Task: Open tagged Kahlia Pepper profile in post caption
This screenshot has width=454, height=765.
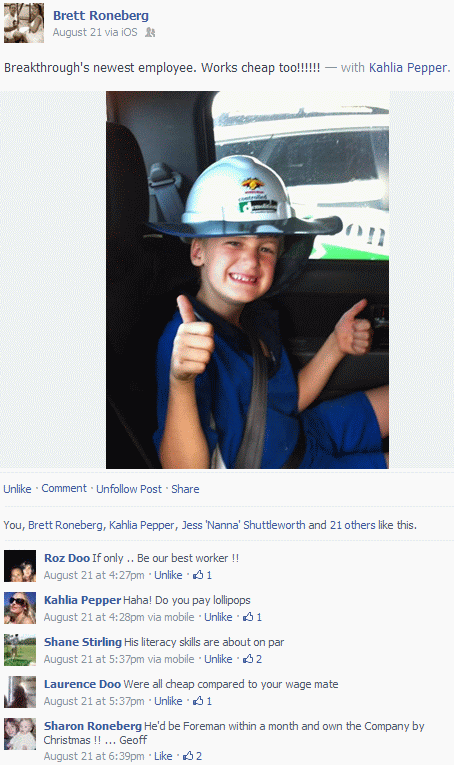Action: click(x=408, y=67)
